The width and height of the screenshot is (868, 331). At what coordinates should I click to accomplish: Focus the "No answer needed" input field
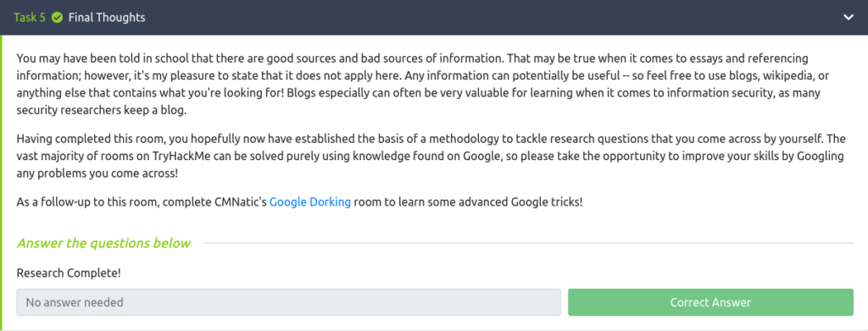coord(288,302)
